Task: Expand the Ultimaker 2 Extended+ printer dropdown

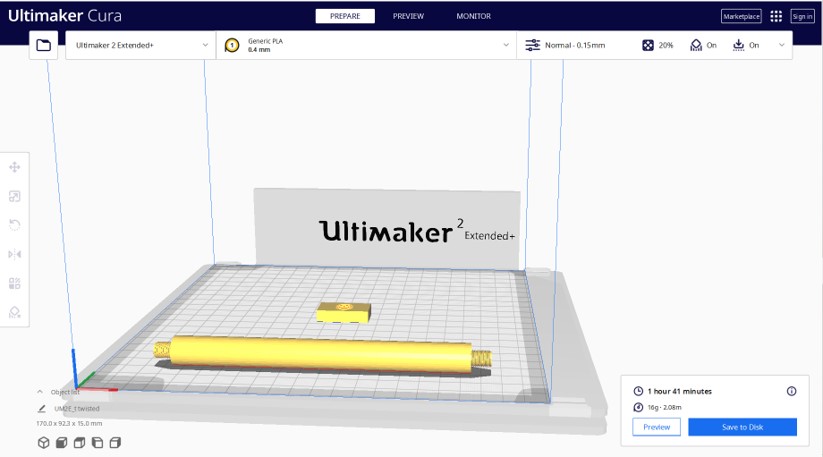Action: 205,45
